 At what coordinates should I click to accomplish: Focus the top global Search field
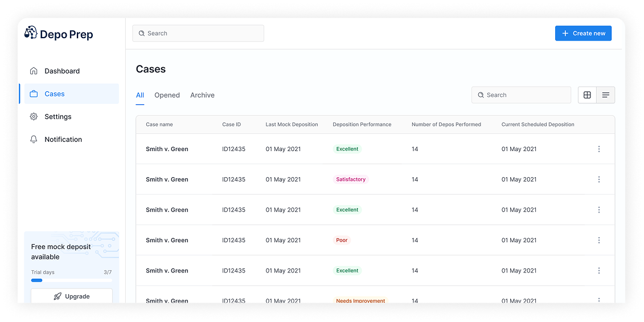pos(198,34)
